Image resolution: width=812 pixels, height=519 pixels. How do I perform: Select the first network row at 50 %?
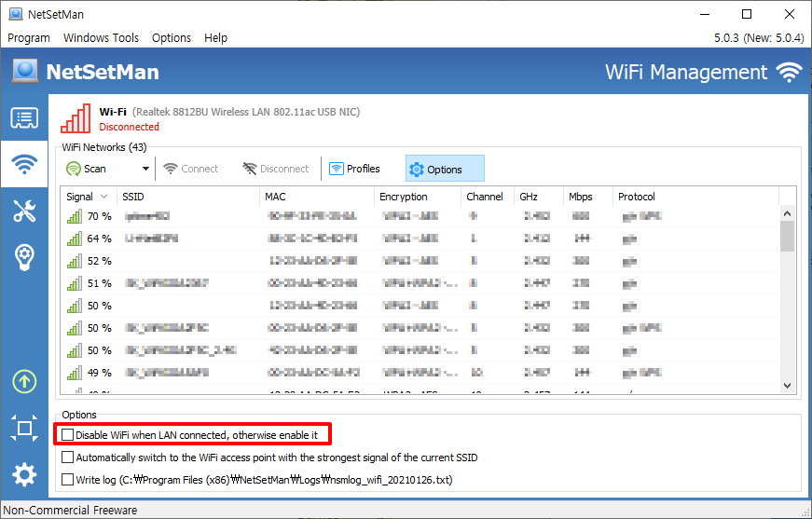tap(420, 306)
